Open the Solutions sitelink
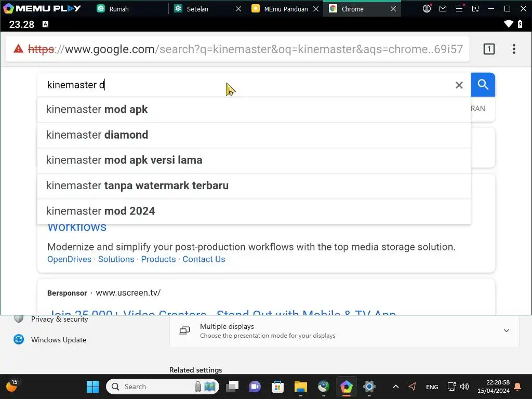The image size is (532, 399). coord(116,259)
